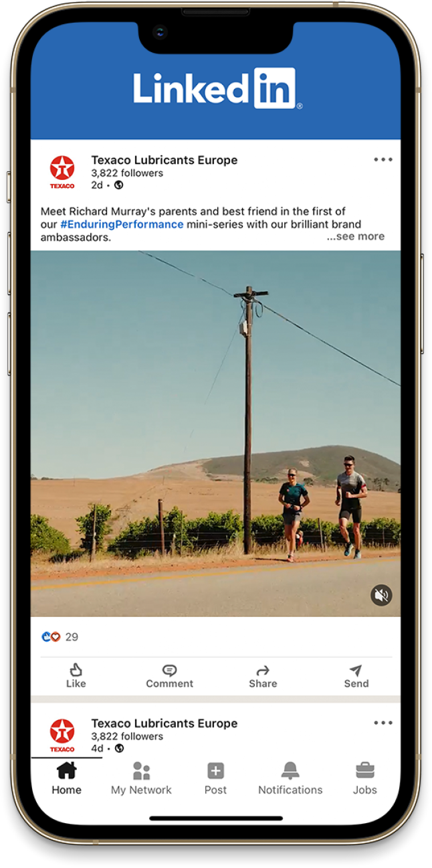This screenshot has width=432, height=868.
Task: Play the runners video thumbnail
Action: pyautogui.click(x=215, y=434)
